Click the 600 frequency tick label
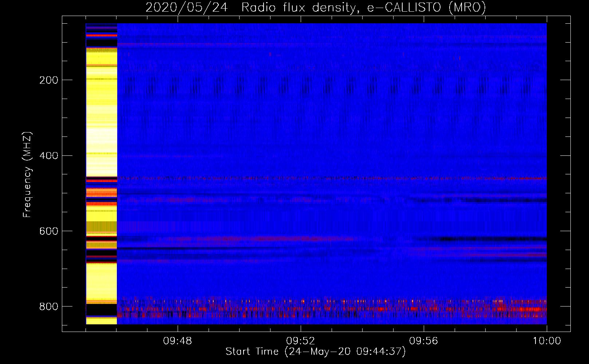The height and width of the screenshot is (364, 589). pos(49,232)
